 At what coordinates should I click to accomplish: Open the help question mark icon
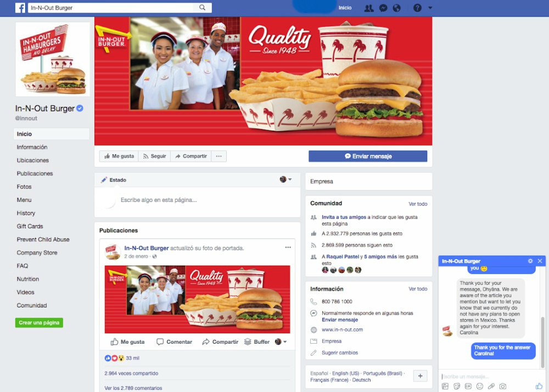(417, 8)
